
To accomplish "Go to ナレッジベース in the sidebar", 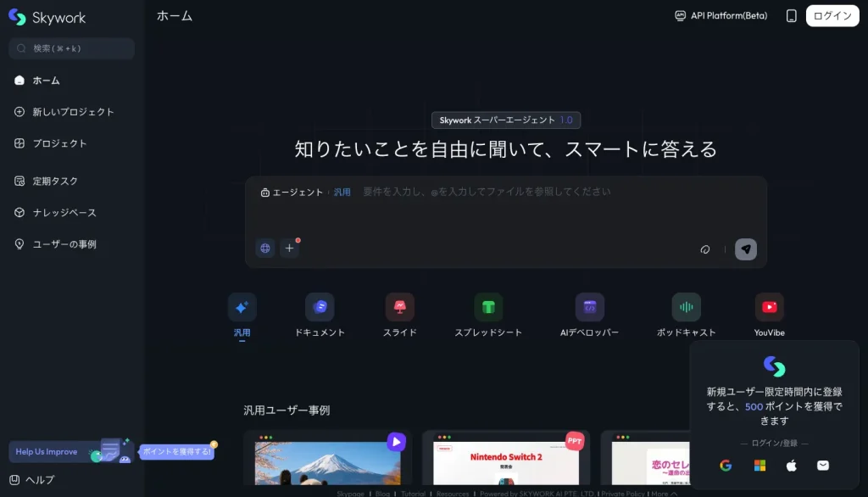I will point(64,212).
